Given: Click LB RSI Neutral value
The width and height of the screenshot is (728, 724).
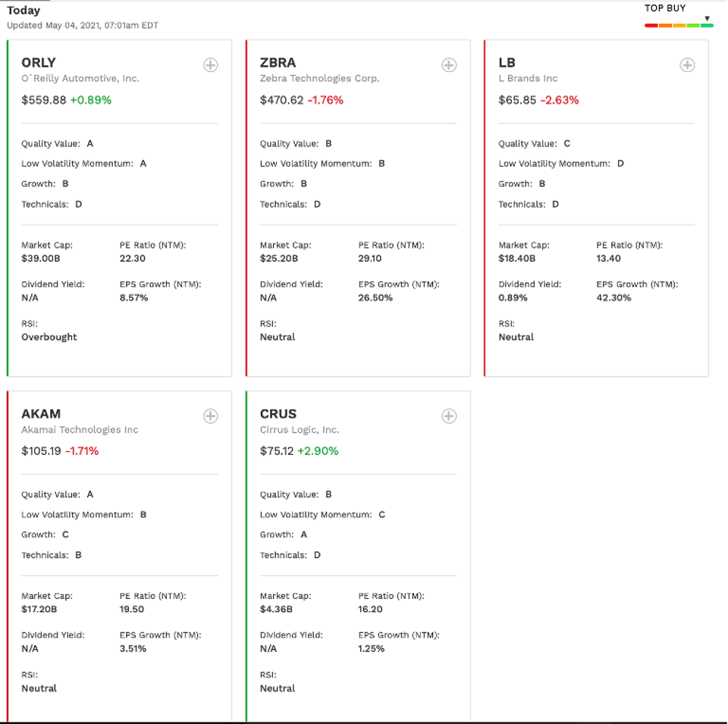Looking at the screenshot, I should 516,337.
